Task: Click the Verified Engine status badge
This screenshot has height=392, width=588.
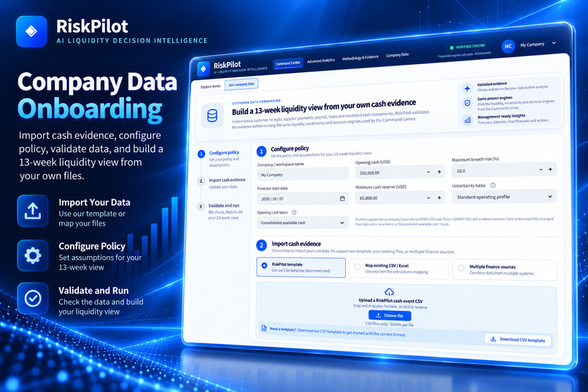Action: (468, 47)
